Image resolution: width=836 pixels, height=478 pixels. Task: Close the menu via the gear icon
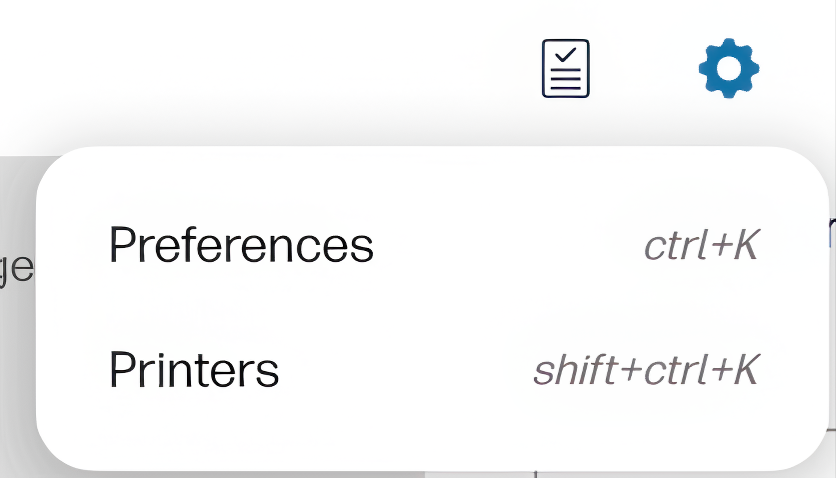pyautogui.click(x=728, y=68)
